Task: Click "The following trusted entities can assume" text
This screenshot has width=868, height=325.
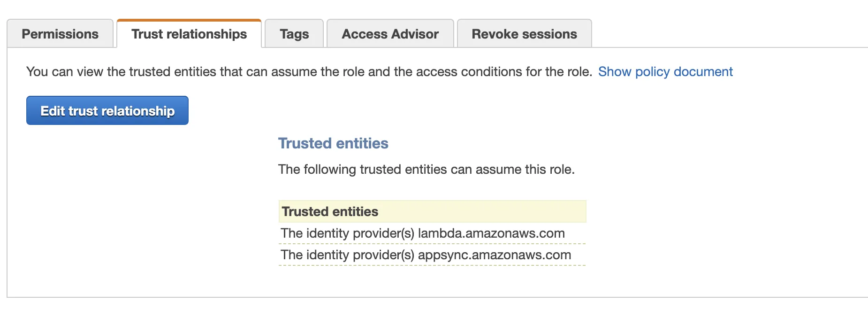Action: 426,170
